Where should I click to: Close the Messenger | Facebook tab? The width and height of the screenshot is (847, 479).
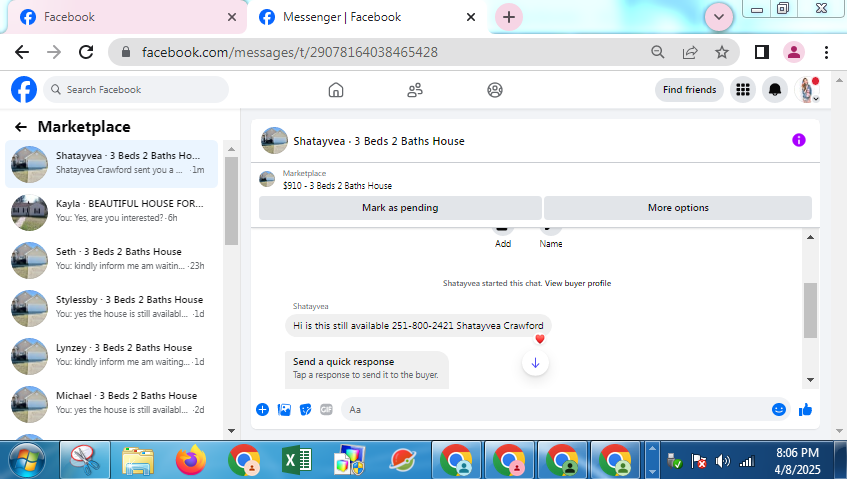coord(471,17)
